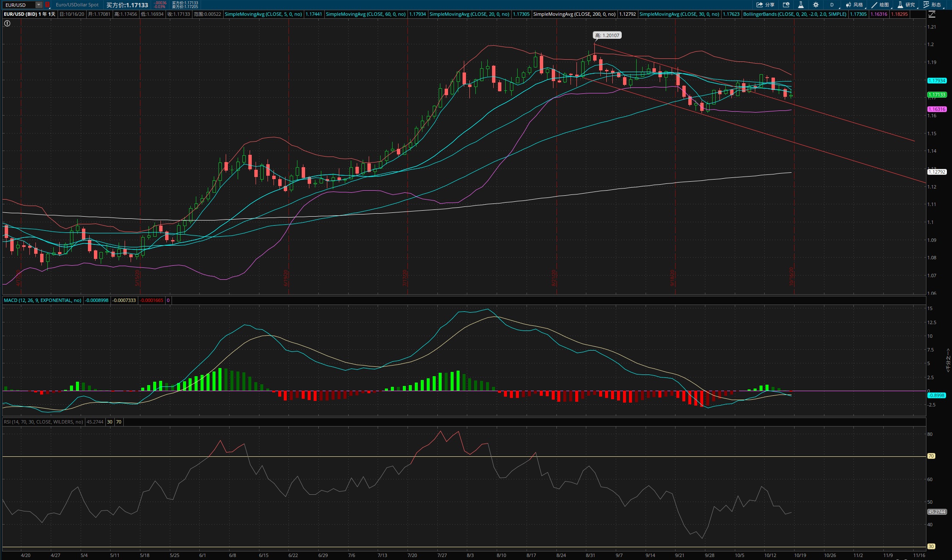Viewport: 952px width, 560px height.
Task: Select the SimpleMovingAvg (CLOSE, 30) study label
Action: (679, 14)
